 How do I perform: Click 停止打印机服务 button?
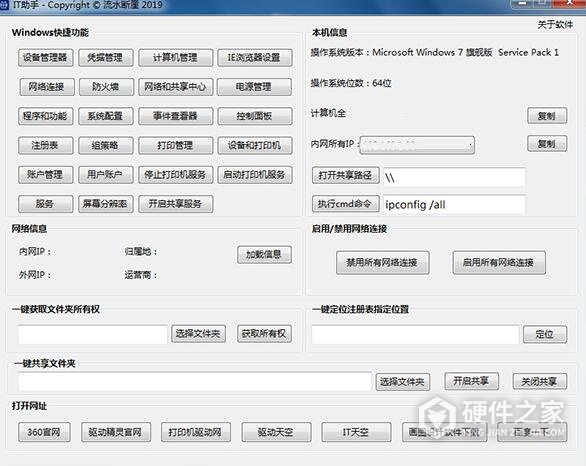coord(175,175)
